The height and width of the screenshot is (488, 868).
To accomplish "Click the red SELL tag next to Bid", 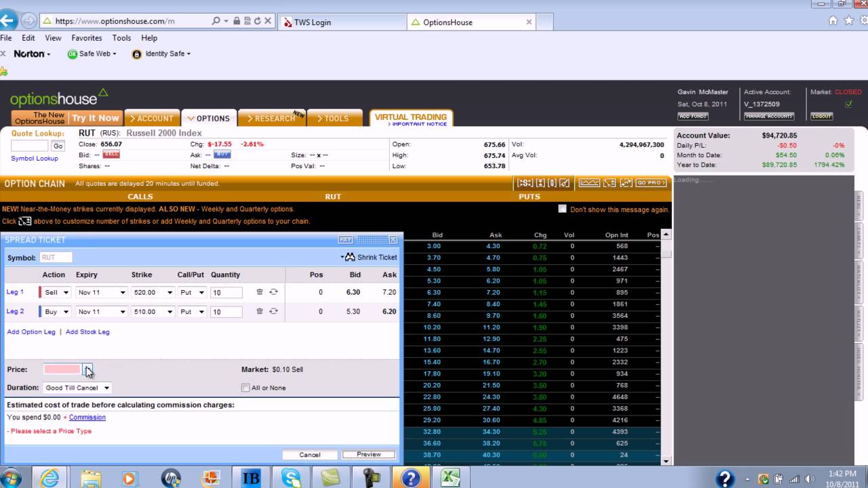I will tap(111, 155).
